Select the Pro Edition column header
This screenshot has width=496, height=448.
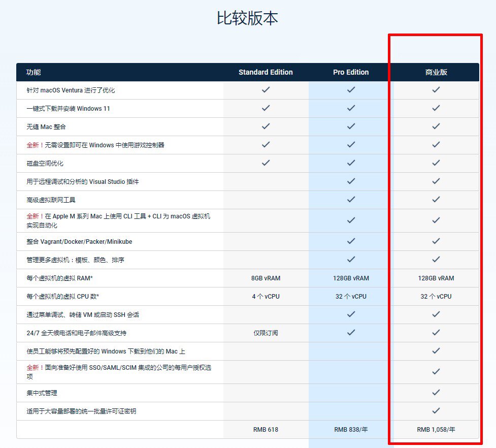pos(351,72)
